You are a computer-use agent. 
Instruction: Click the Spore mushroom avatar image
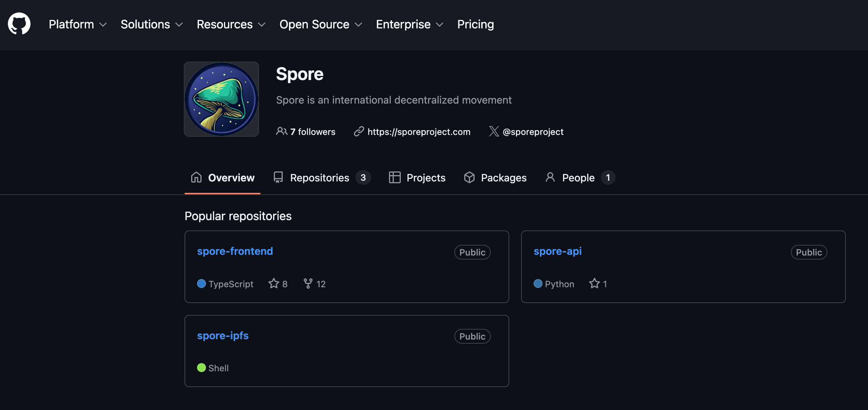pyautogui.click(x=221, y=99)
